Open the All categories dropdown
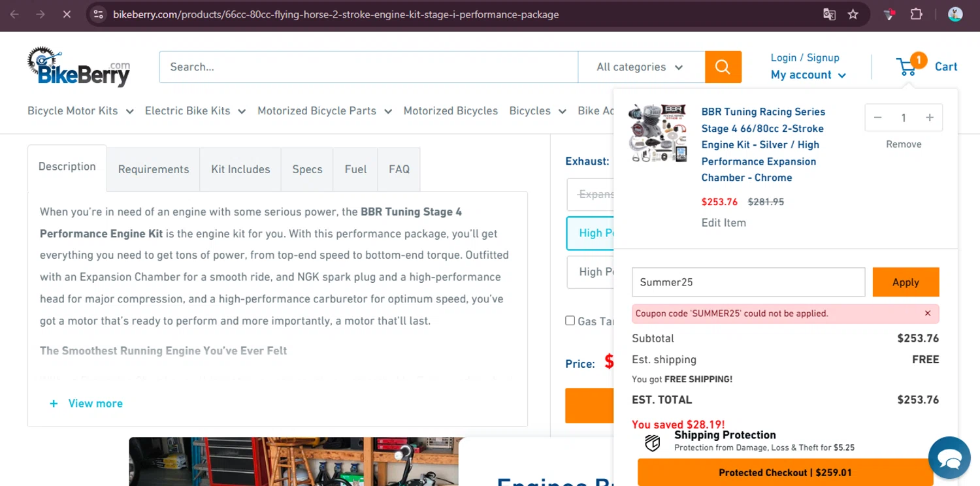The image size is (980, 486). (x=640, y=67)
